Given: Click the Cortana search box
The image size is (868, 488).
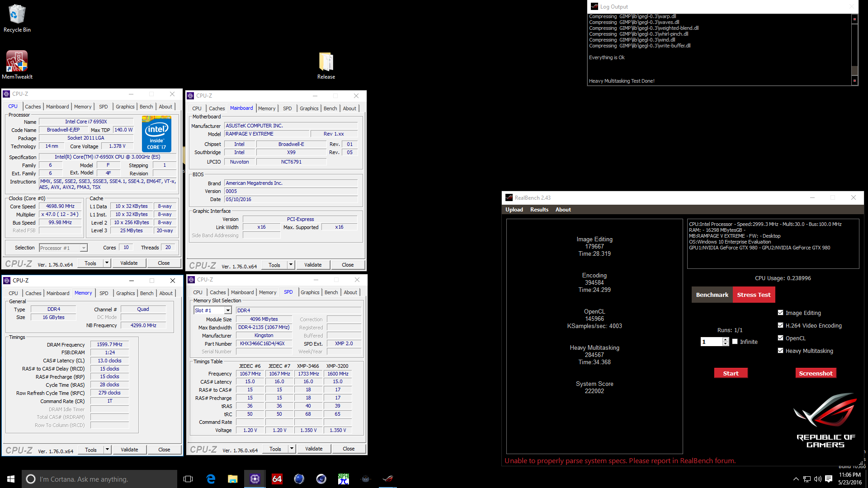Looking at the screenshot, I should click(x=99, y=479).
